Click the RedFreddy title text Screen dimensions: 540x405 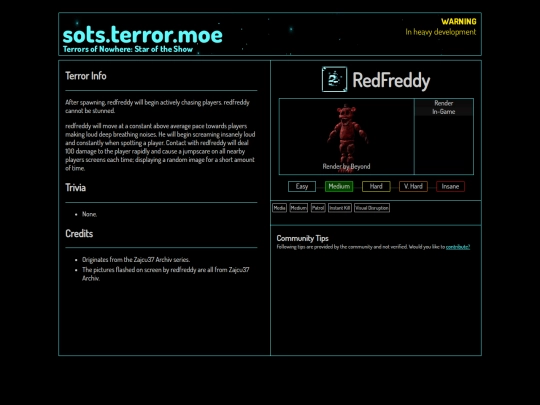(x=391, y=81)
